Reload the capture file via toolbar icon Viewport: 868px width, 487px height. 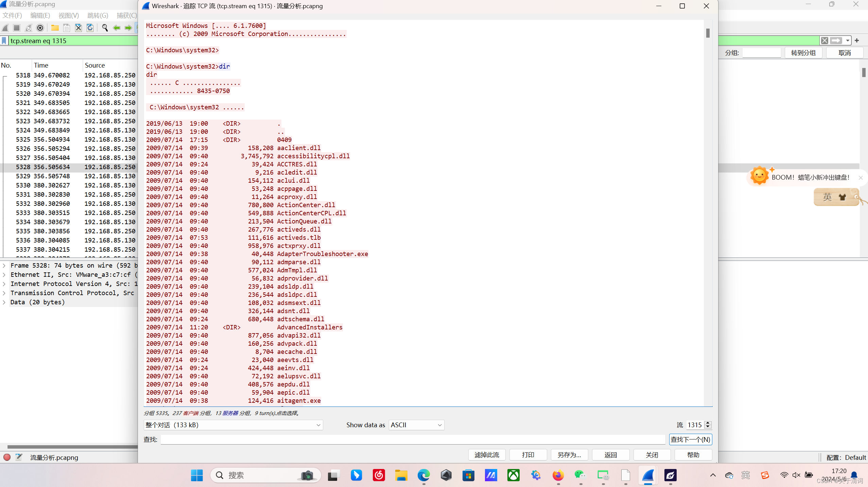[x=90, y=28]
